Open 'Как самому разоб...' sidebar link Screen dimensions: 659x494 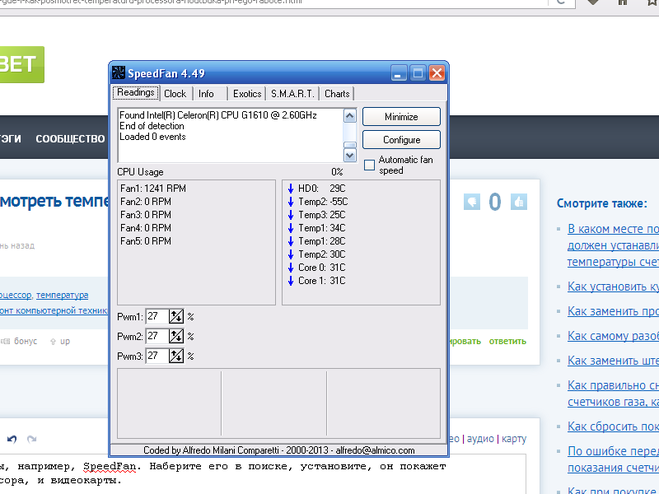click(x=613, y=336)
